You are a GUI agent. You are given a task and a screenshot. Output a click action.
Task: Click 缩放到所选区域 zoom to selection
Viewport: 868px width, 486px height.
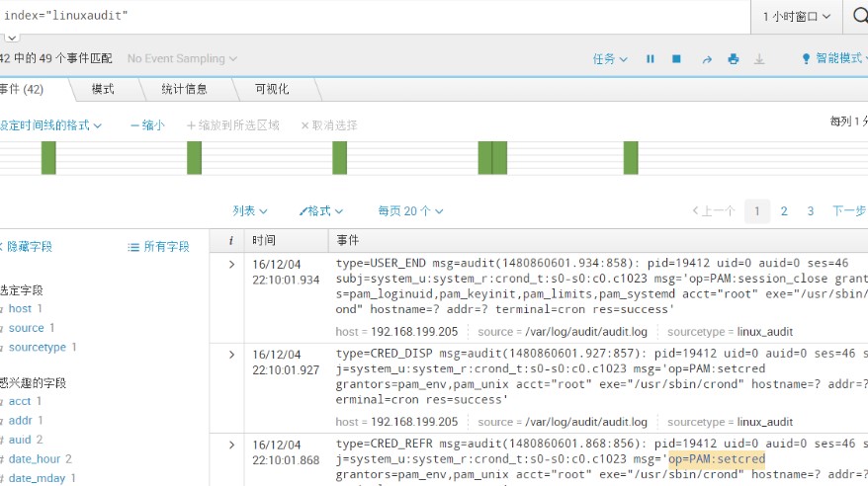(233, 125)
